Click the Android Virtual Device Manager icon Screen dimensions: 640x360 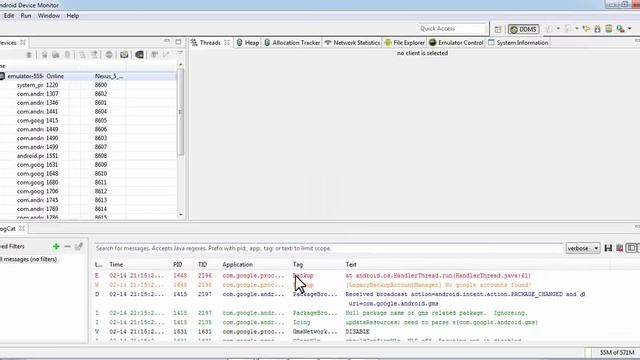[609, 29]
